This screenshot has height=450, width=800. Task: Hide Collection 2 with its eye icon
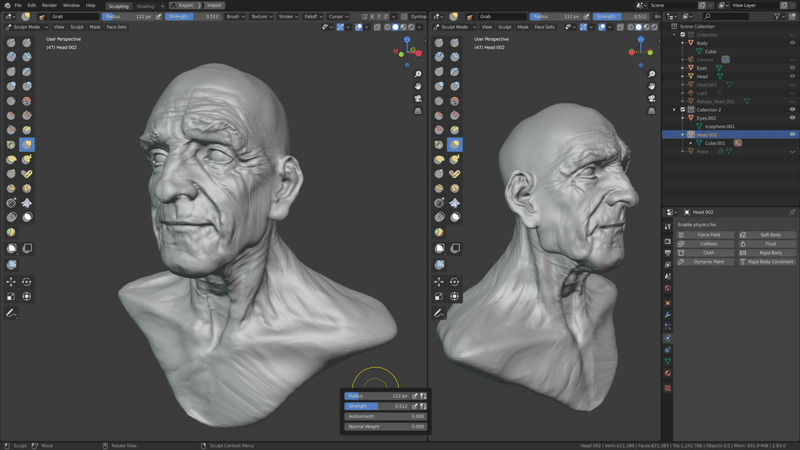coord(792,109)
